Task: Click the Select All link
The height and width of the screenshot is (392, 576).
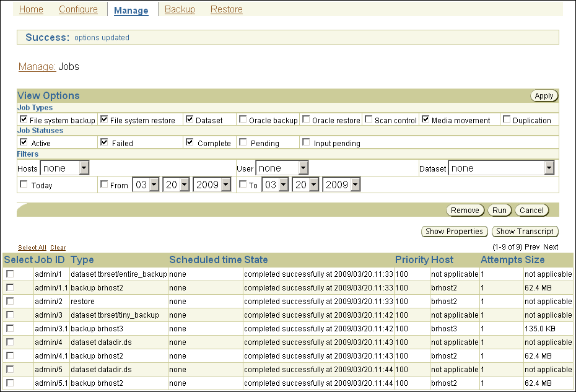Action: click(32, 248)
